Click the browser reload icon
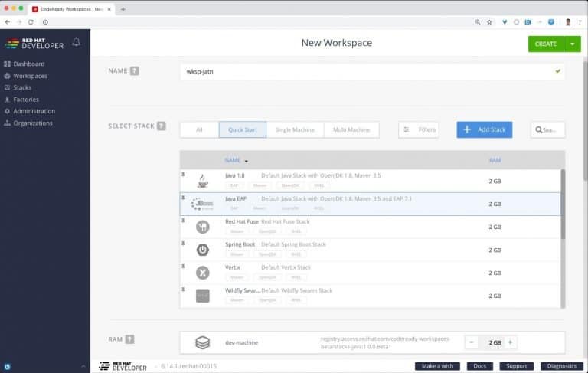 31,22
